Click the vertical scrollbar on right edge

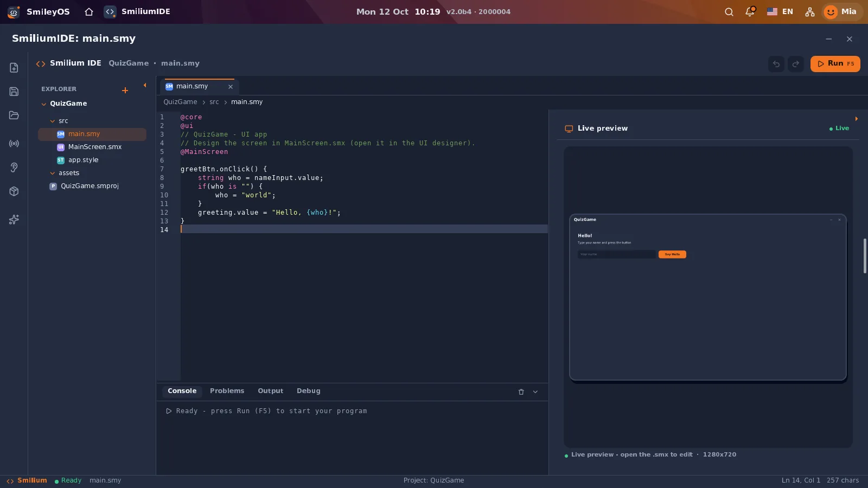pyautogui.click(x=865, y=256)
